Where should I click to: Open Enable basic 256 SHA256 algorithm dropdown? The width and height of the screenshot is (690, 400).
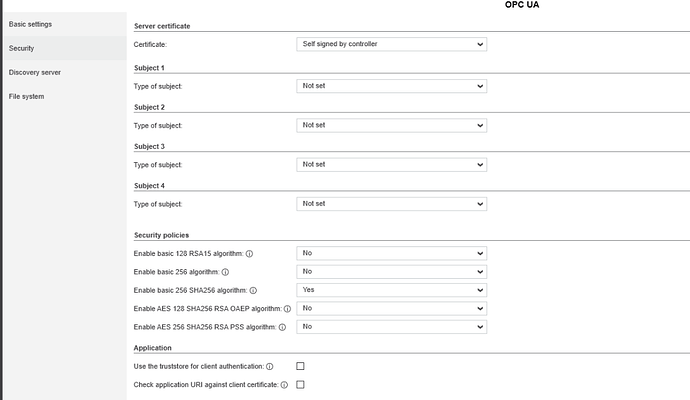click(x=391, y=290)
